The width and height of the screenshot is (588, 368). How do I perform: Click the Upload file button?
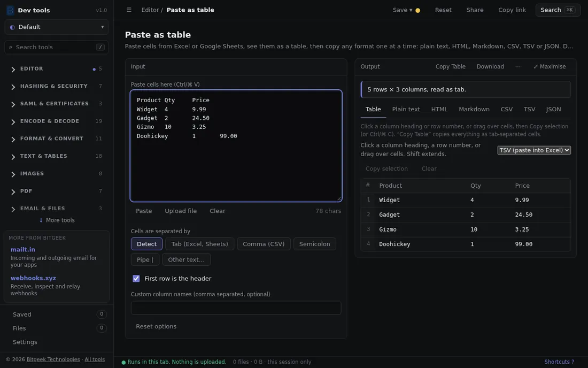tap(181, 211)
